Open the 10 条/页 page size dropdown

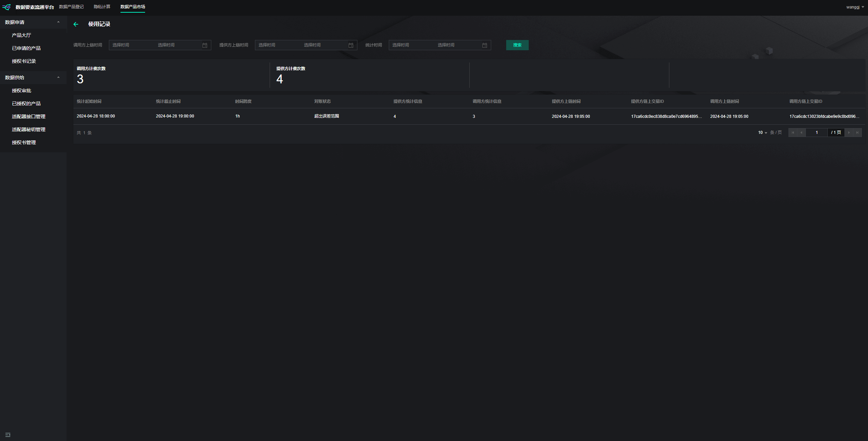pyautogui.click(x=763, y=133)
